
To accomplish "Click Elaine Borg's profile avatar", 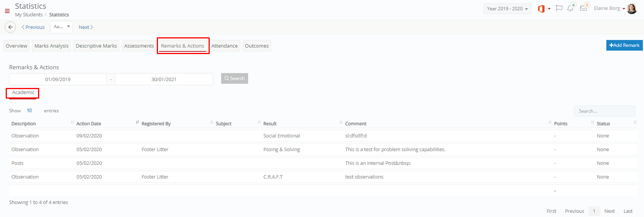I will click(x=632, y=8).
